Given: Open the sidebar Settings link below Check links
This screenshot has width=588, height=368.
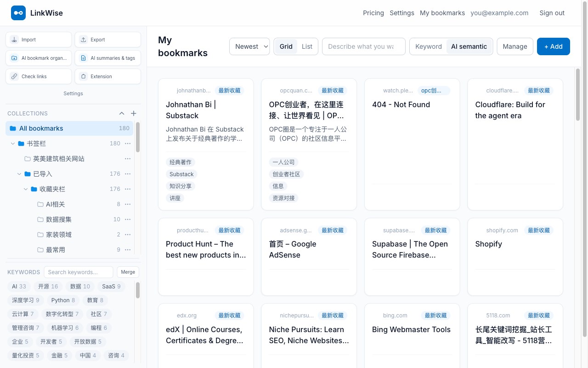Looking at the screenshot, I should coord(73,93).
